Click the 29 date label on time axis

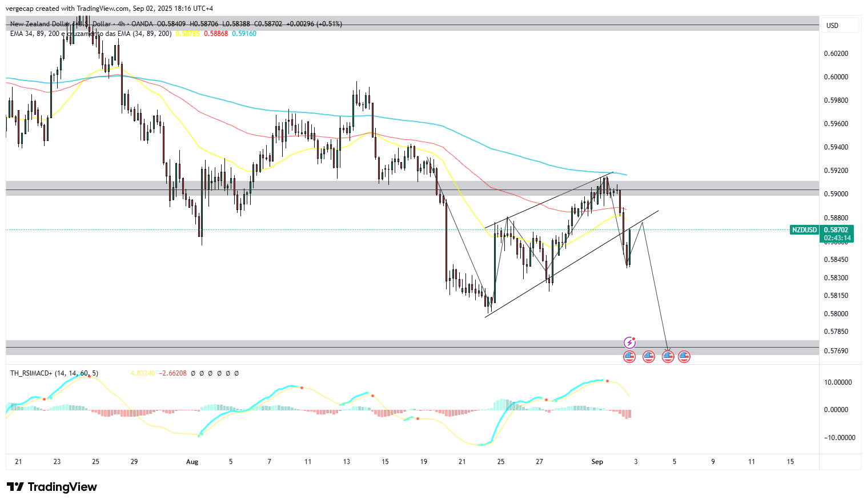(134, 462)
